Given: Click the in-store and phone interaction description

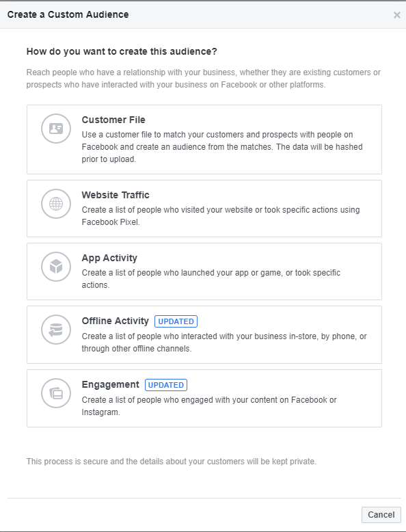Looking at the screenshot, I should click(x=224, y=343).
